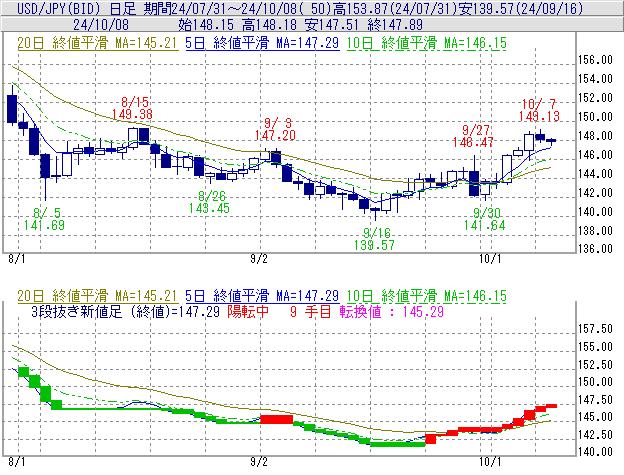This screenshot has height=475, width=624.
Task: Click the 10/7 149.13 peak label
Action: coord(539,110)
